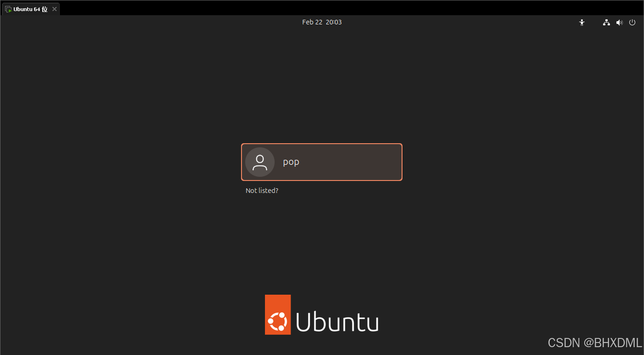Click the "Not listed?" link
Screen dimensions: 644x355
coord(262,191)
